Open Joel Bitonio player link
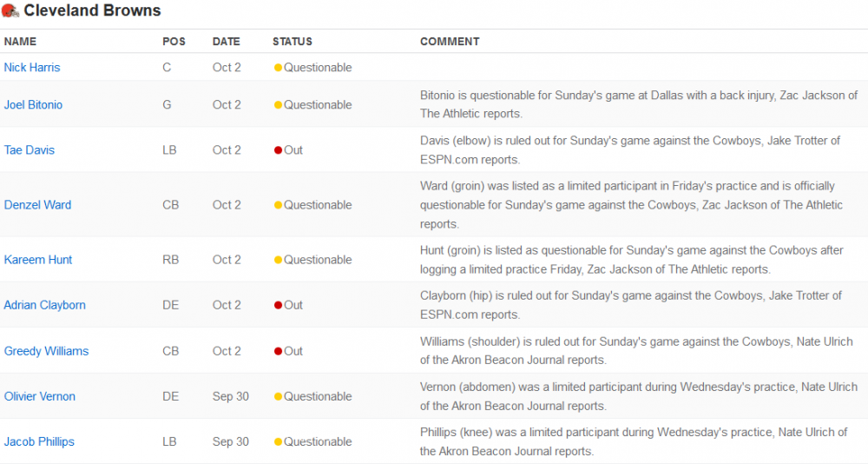This screenshot has width=868, height=464. tap(33, 105)
